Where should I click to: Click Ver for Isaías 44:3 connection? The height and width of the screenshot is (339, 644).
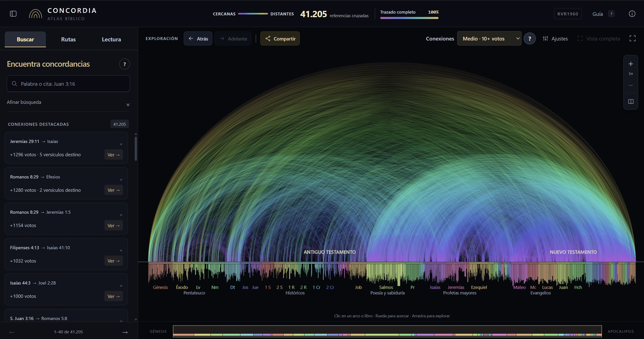coord(113,296)
